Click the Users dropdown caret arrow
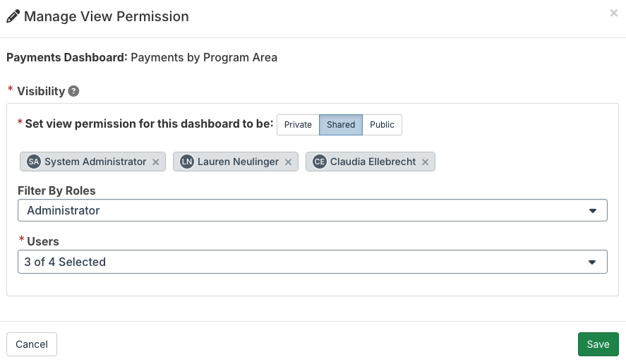This screenshot has width=626, height=364. click(x=592, y=262)
